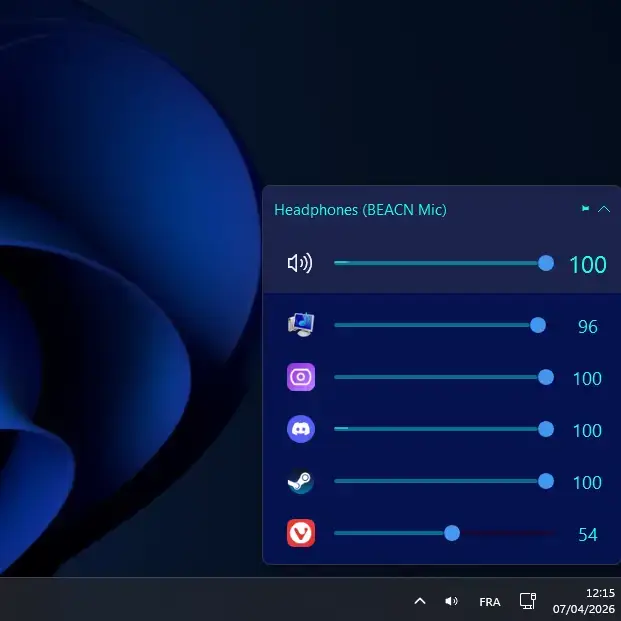This screenshot has height=621, width=621.
Task: Click master volume value 100
Action: [588, 265]
